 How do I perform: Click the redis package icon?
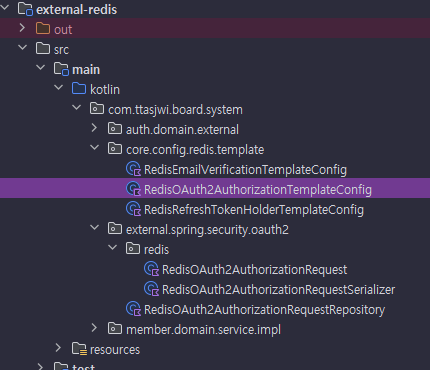(133, 249)
